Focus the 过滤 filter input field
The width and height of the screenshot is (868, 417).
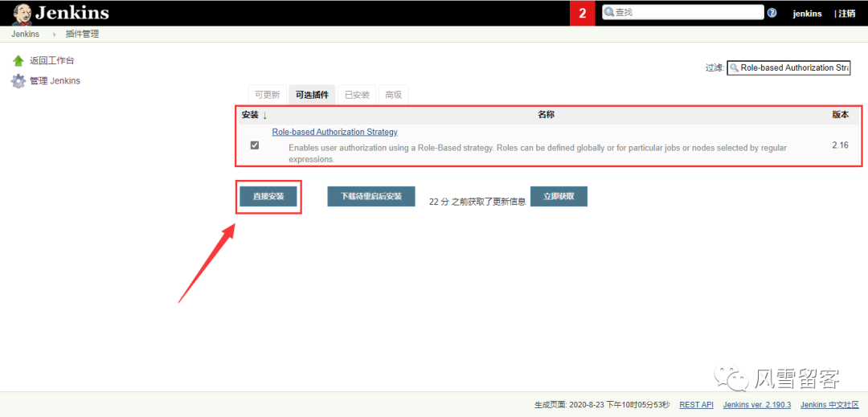788,67
